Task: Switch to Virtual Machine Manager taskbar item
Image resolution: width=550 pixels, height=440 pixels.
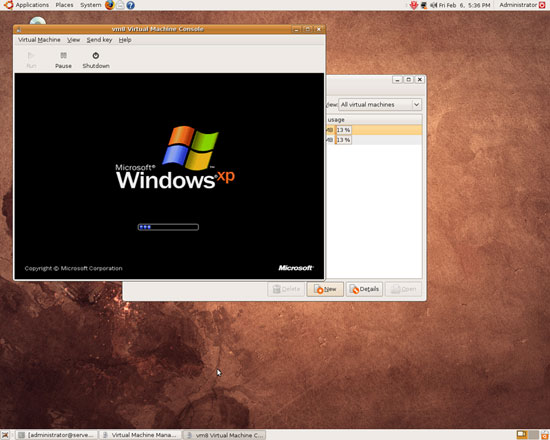Action: [140, 435]
